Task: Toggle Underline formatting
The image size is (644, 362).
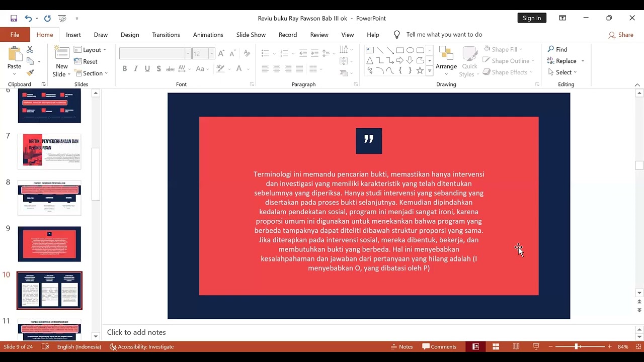Action: pos(147,69)
